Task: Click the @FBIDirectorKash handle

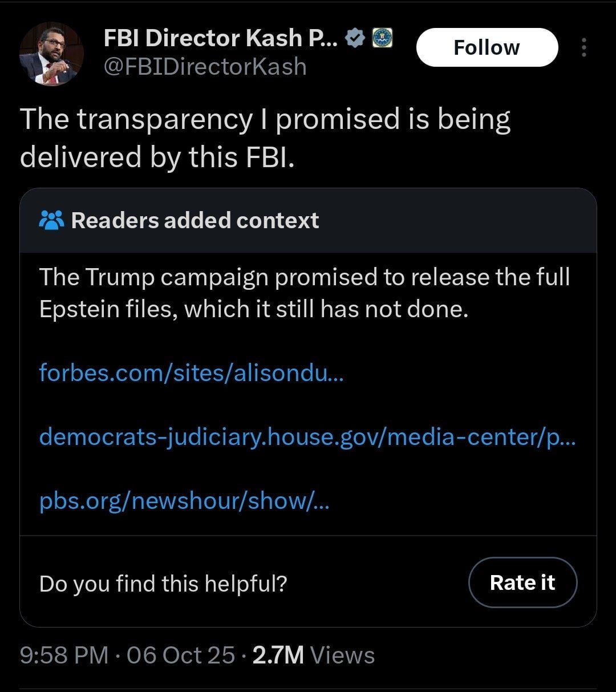Action: click(205, 67)
